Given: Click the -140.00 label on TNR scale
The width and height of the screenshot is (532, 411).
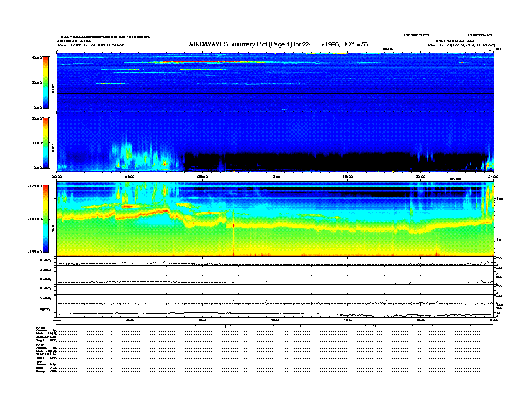Looking at the screenshot, I should coord(35,219).
